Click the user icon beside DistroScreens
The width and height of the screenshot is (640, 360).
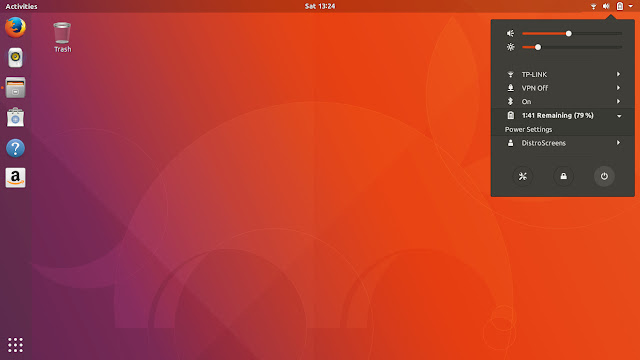[x=511, y=143]
